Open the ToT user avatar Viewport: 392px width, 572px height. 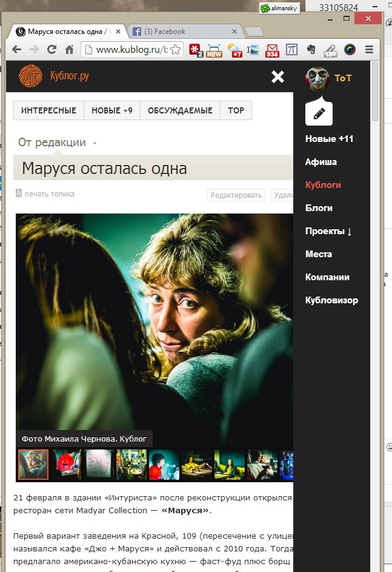pos(317,78)
